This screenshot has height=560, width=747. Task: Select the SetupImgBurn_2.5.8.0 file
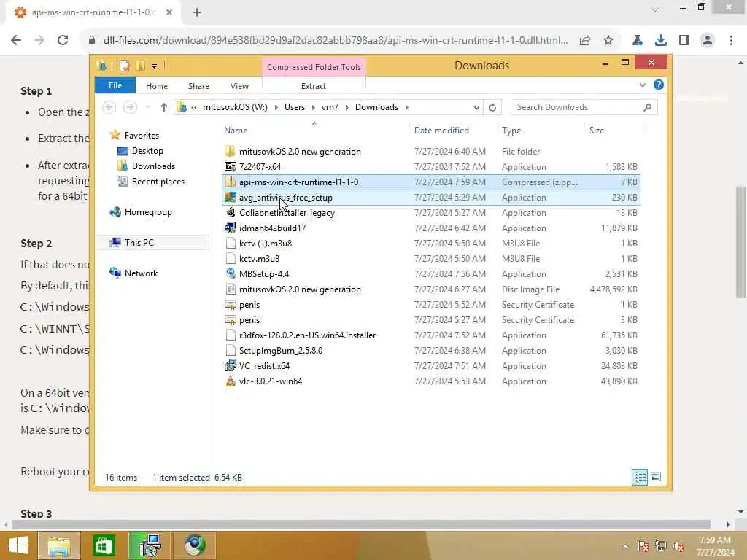(281, 351)
